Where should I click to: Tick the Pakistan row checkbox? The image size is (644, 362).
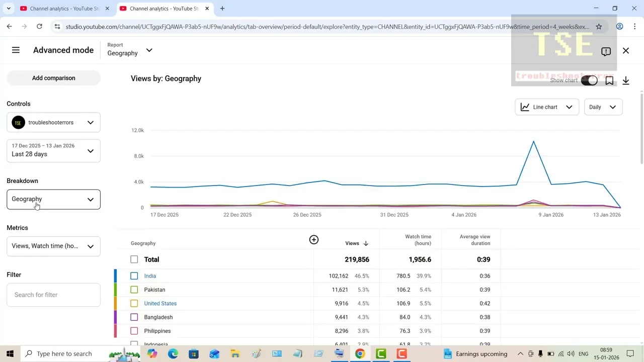(x=134, y=290)
